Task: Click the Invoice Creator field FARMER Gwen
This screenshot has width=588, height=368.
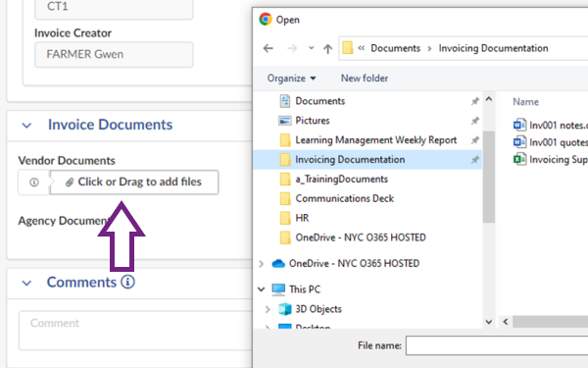Action: coord(114,54)
